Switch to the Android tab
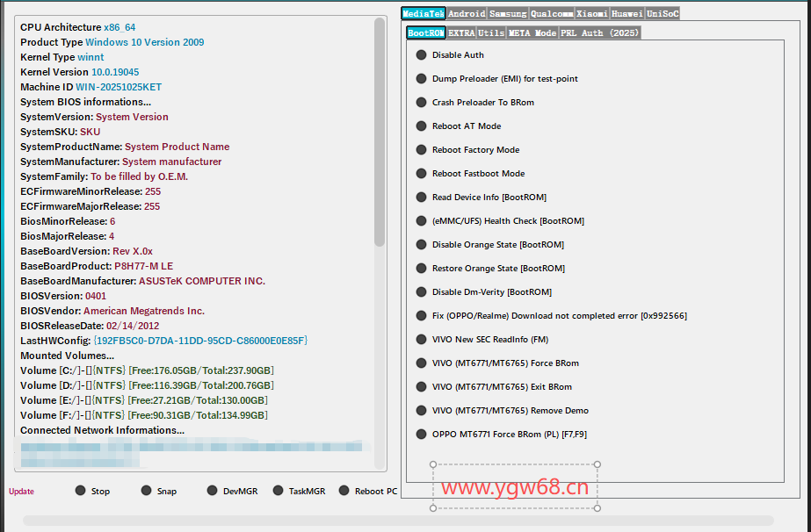The height and width of the screenshot is (532, 811). pos(467,13)
